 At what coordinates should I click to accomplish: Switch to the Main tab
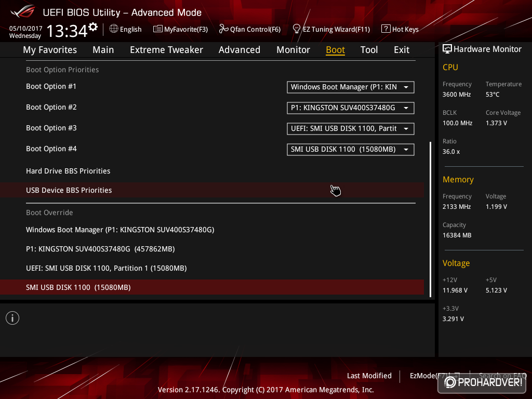tap(103, 50)
